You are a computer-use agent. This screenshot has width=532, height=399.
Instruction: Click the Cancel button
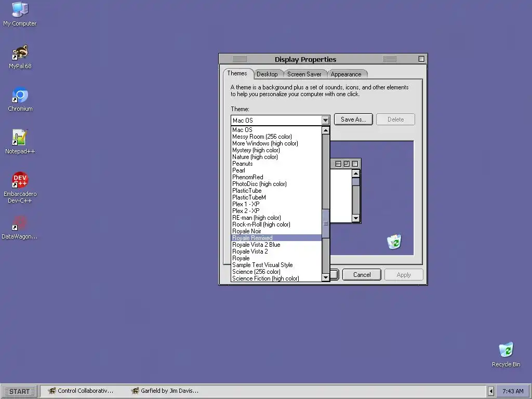(362, 275)
